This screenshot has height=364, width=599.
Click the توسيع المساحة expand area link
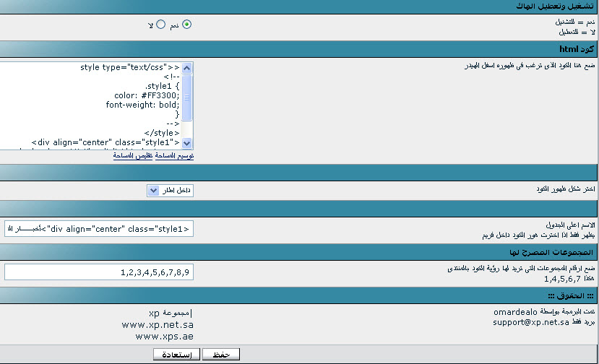pos(174,155)
